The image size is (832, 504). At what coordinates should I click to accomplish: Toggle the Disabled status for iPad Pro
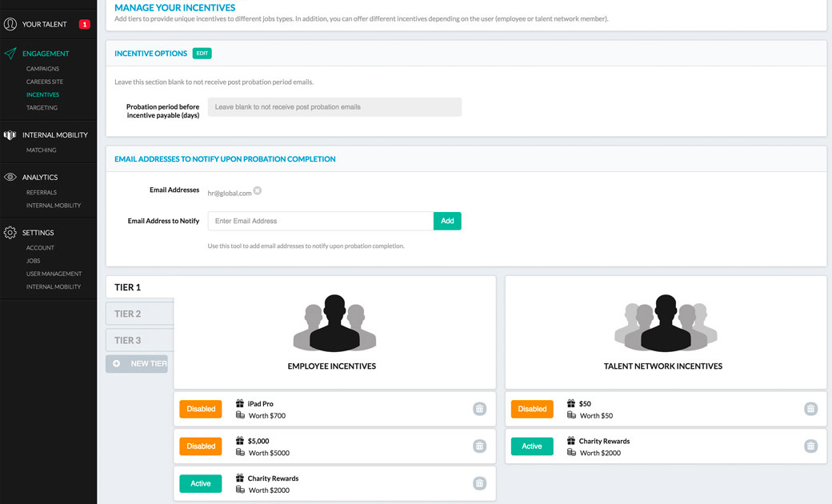pyautogui.click(x=201, y=409)
